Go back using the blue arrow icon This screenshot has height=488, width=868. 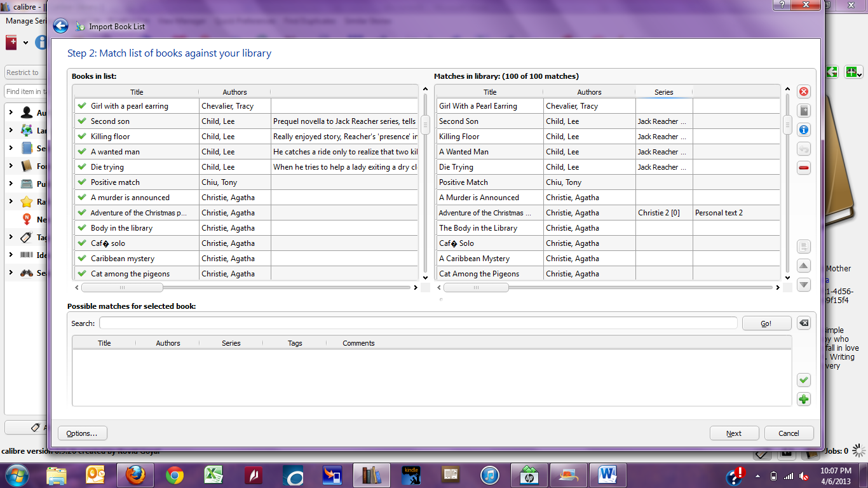click(x=60, y=26)
